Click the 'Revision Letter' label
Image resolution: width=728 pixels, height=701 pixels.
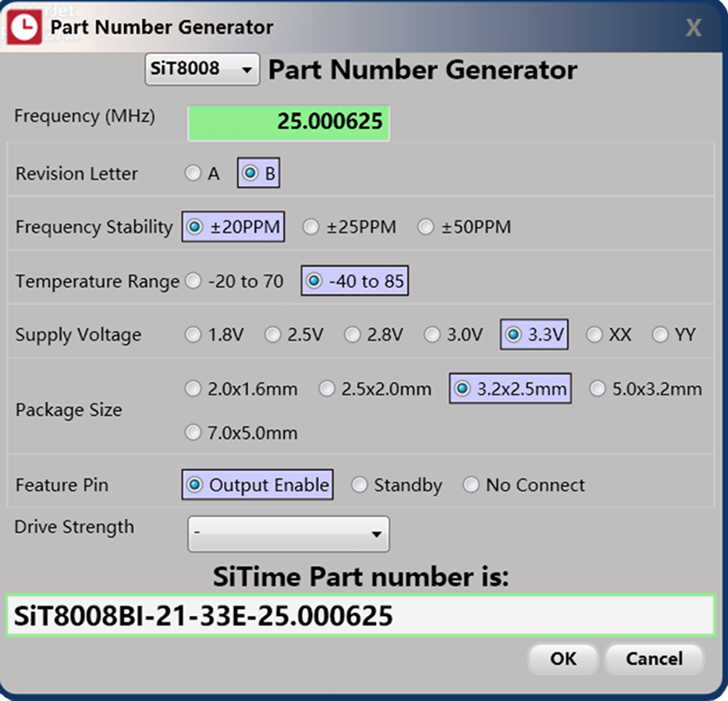(x=76, y=174)
